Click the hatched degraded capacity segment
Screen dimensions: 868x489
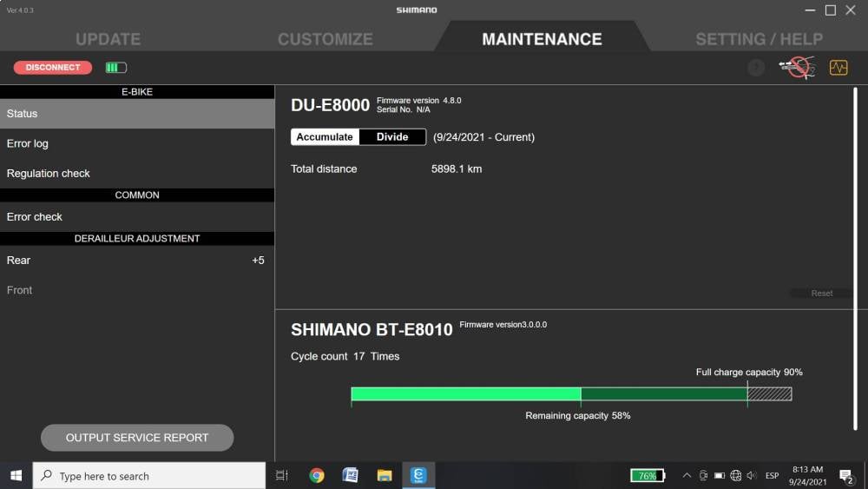(769, 393)
